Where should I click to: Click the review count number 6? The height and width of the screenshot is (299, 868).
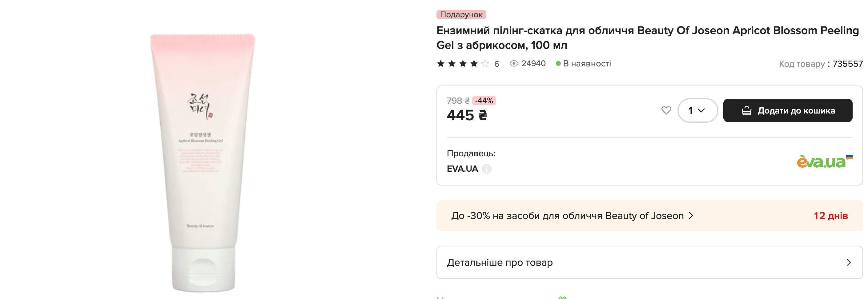(x=496, y=64)
